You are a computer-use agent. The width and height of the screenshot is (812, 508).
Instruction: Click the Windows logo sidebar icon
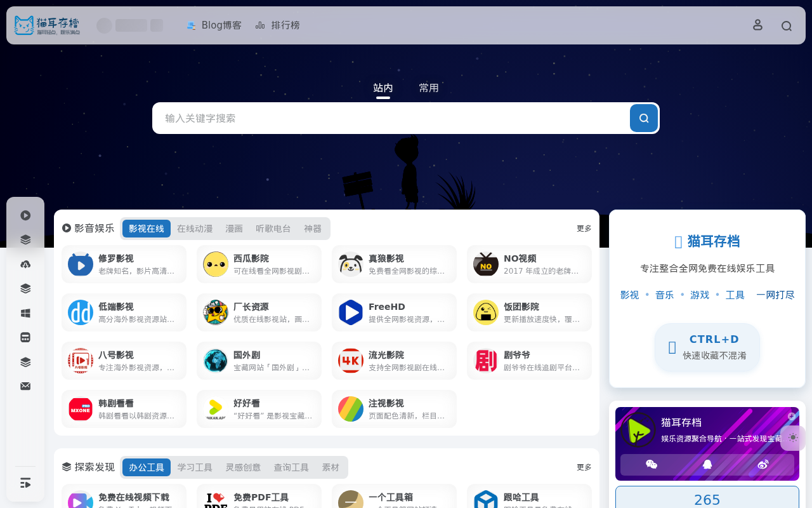point(25,313)
